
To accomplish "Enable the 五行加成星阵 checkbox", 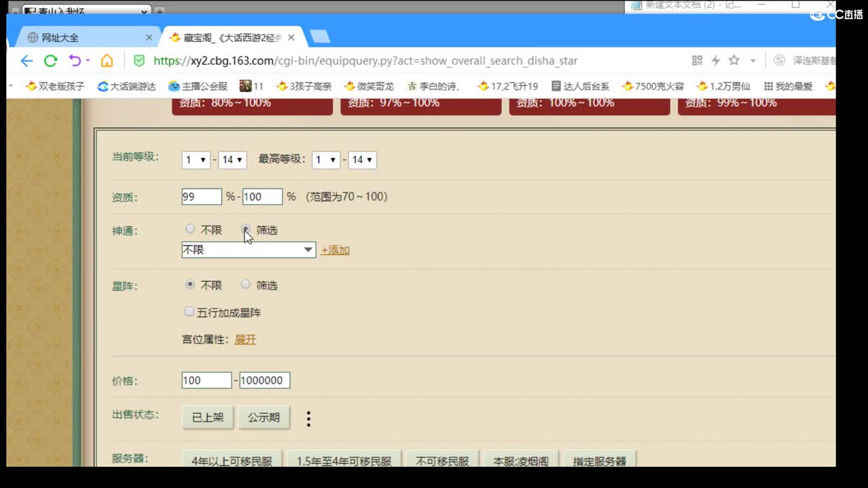I will point(189,311).
